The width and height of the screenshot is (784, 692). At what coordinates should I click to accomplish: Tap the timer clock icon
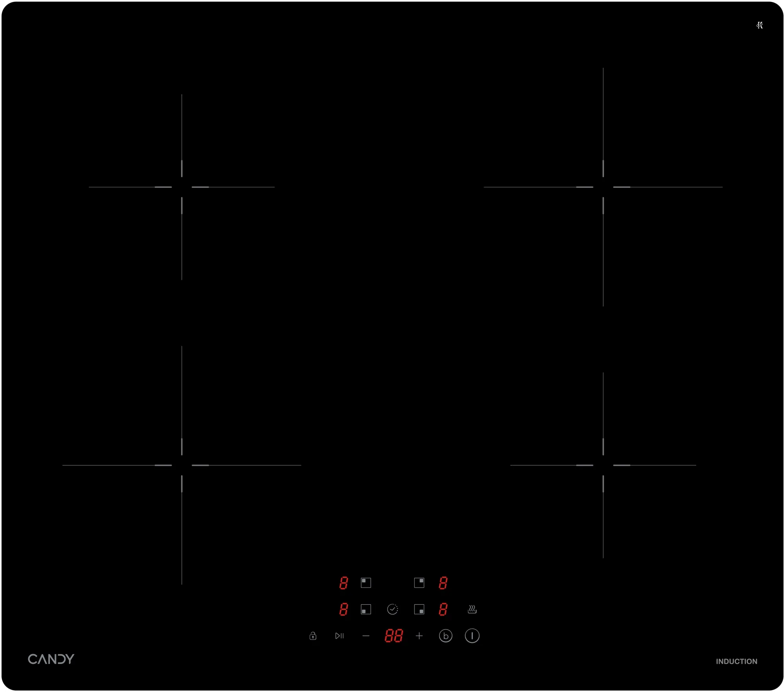point(392,609)
